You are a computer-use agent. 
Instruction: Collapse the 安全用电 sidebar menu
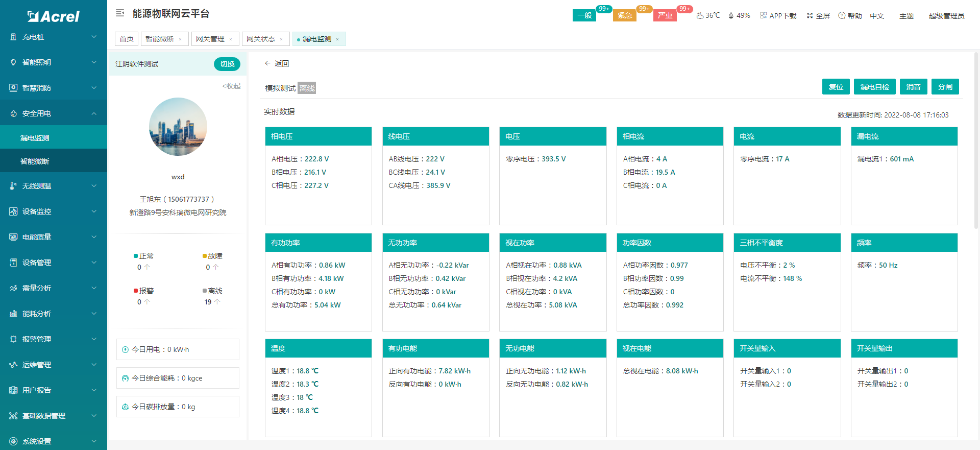(x=54, y=113)
